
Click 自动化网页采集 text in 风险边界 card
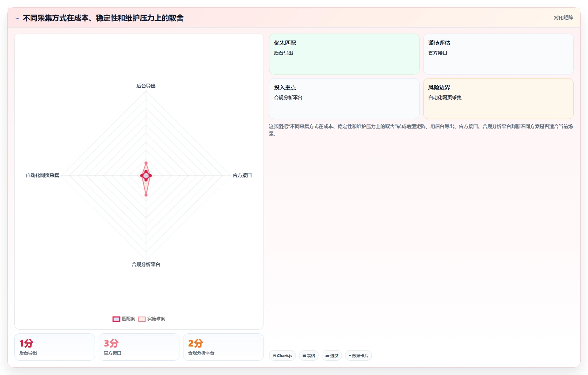445,97
